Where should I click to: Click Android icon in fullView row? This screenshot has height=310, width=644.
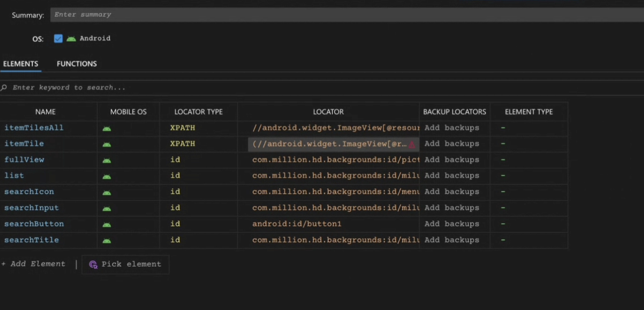coord(107,160)
